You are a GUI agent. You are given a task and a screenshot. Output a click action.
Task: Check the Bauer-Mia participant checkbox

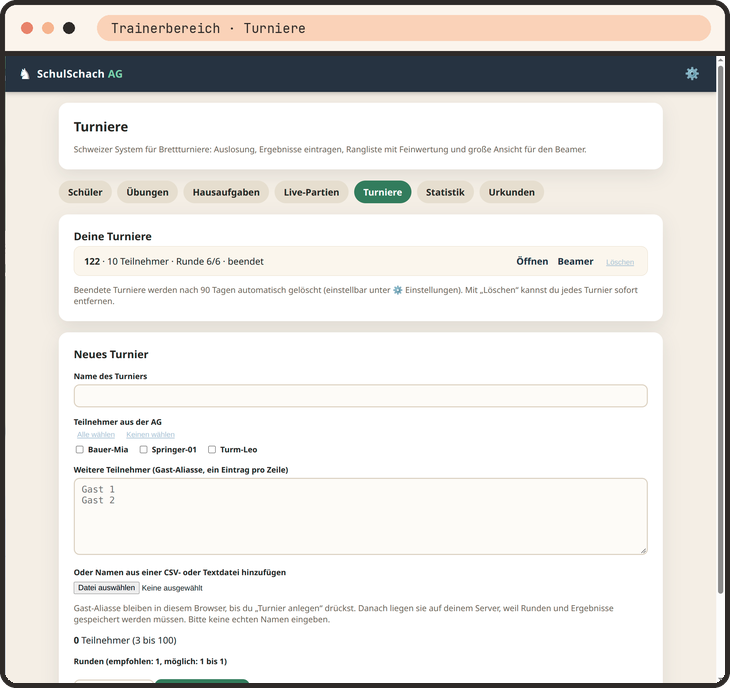pos(80,450)
